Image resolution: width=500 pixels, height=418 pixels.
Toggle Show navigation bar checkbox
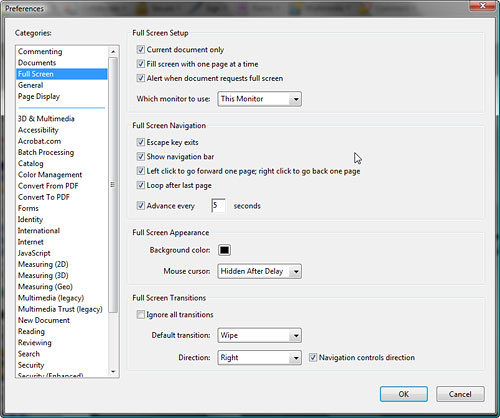[x=141, y=156]
